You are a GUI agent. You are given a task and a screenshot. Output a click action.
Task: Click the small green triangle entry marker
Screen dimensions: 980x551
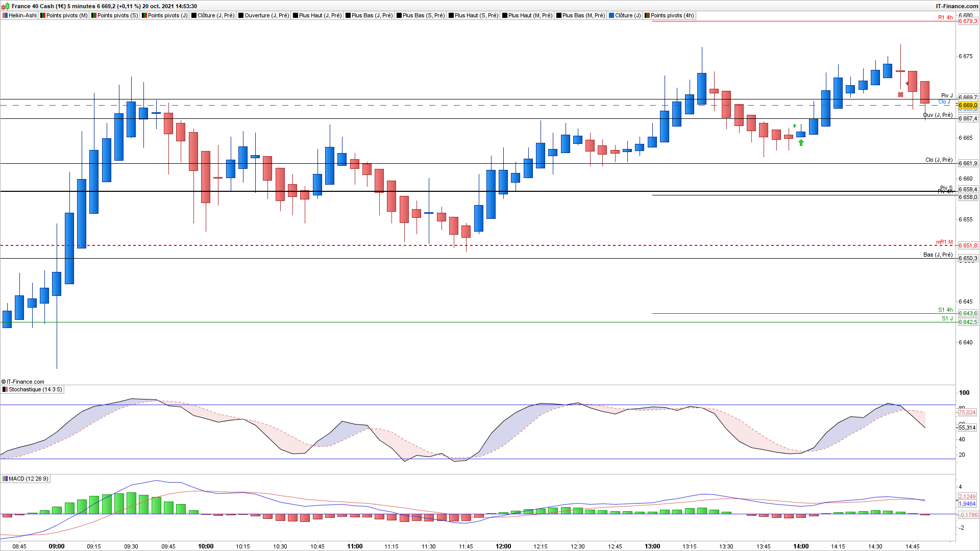(x=795, y=126)
